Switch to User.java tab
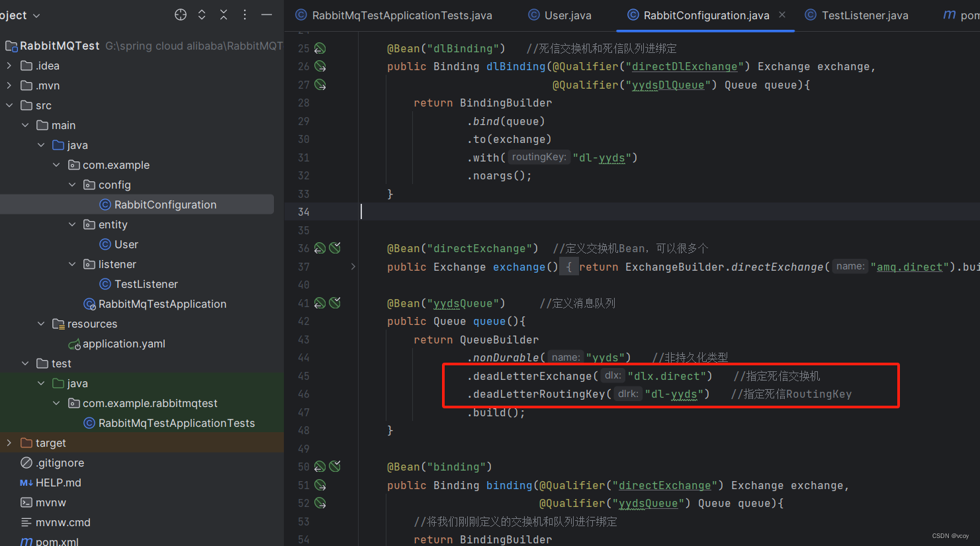 (x=560, y=15)
